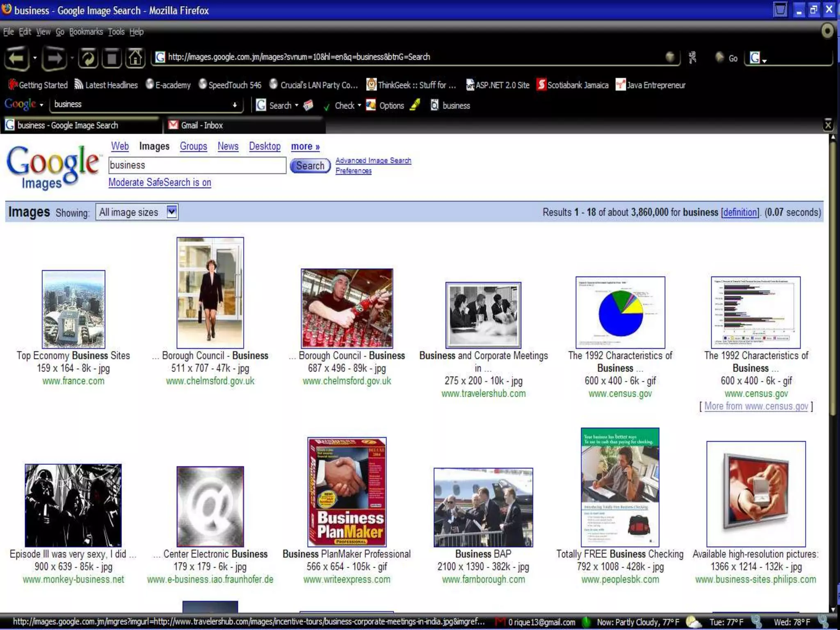Click the Stop loading button
This screenshot has width=840, height=630.
pyautogui.click(x=112, y=58)
